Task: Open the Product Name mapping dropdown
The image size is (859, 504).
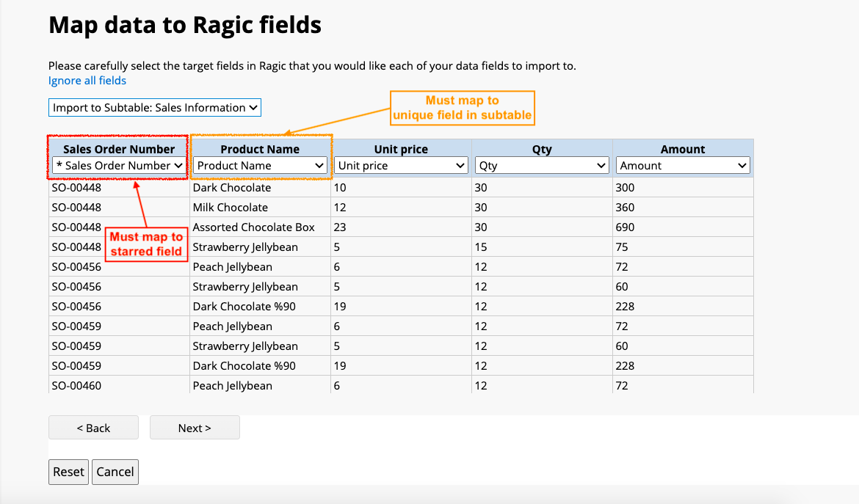Action: click(261, 166)
